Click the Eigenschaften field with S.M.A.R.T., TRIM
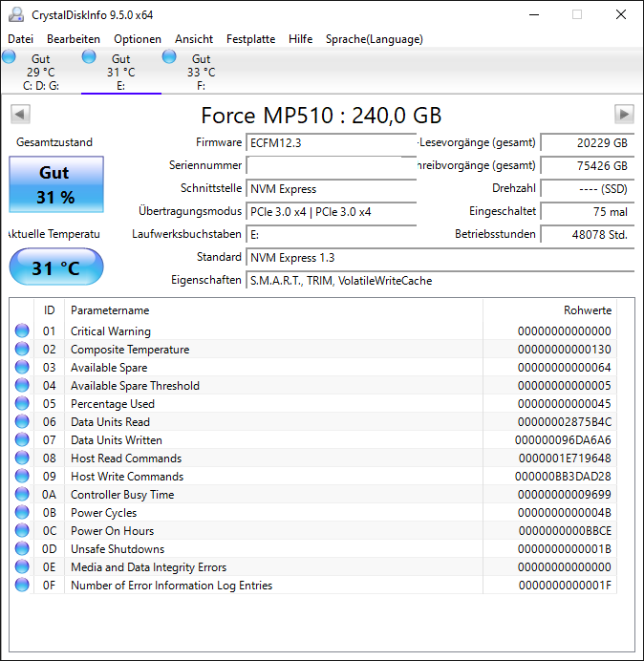 (x=440, y=280)
